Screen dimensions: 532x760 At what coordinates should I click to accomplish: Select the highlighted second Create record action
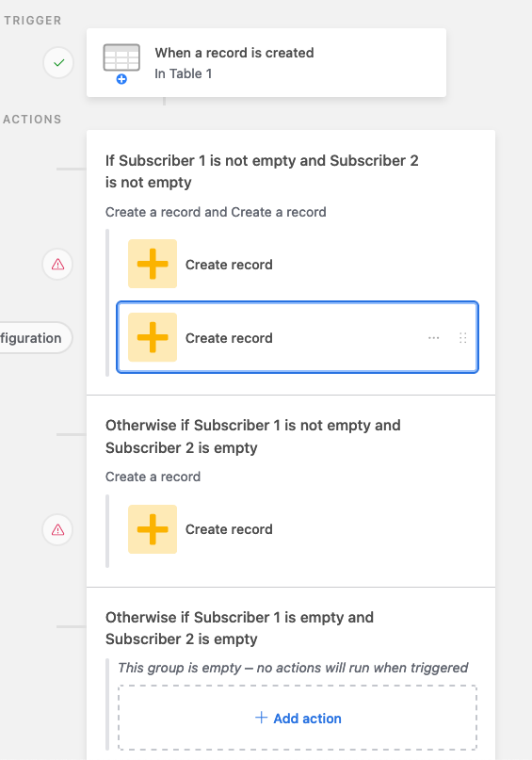point(298,337)
